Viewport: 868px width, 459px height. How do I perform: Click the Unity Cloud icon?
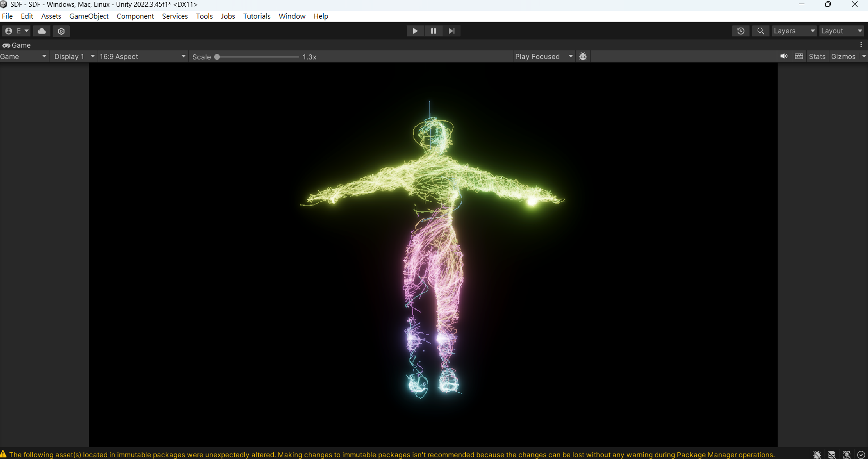tap(42, 31)
